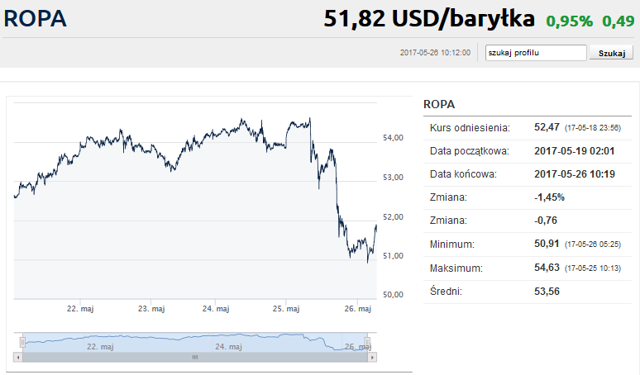Select the Kurs odniesienia row value 52,47
Image resolution: width=640 pixels, height=375 pixels.
coord(547,127)
